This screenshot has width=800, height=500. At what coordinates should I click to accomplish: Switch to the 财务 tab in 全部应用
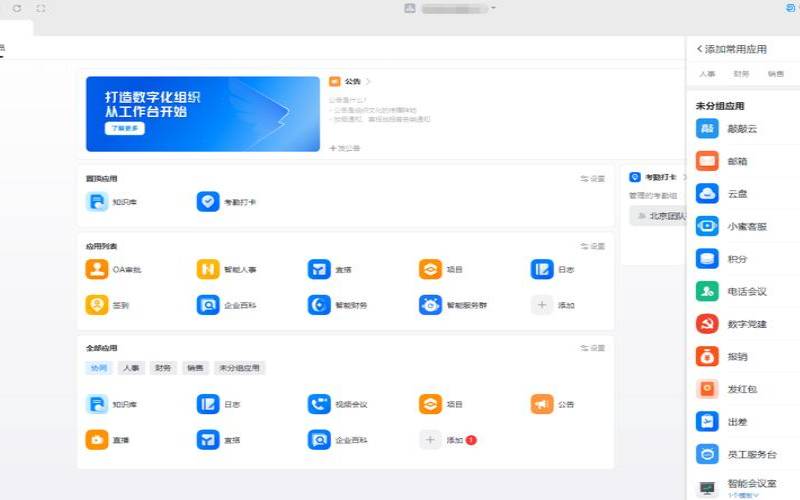tap(163, 368)
